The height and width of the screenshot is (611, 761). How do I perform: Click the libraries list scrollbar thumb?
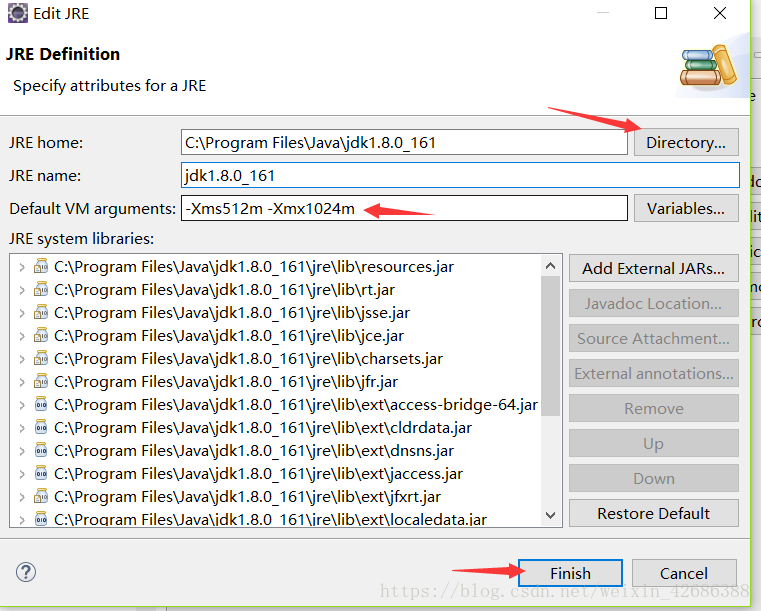click(x=550, y=346)
